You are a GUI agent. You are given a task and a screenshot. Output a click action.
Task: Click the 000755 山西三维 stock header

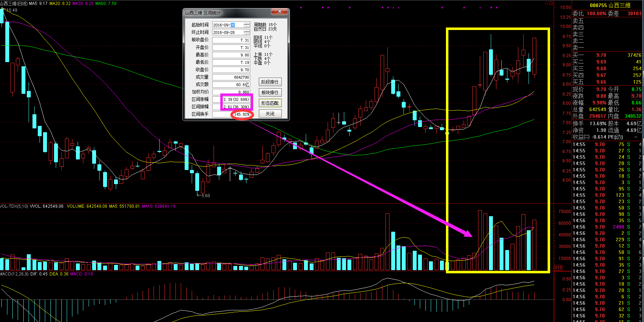(x=610, y=5)
